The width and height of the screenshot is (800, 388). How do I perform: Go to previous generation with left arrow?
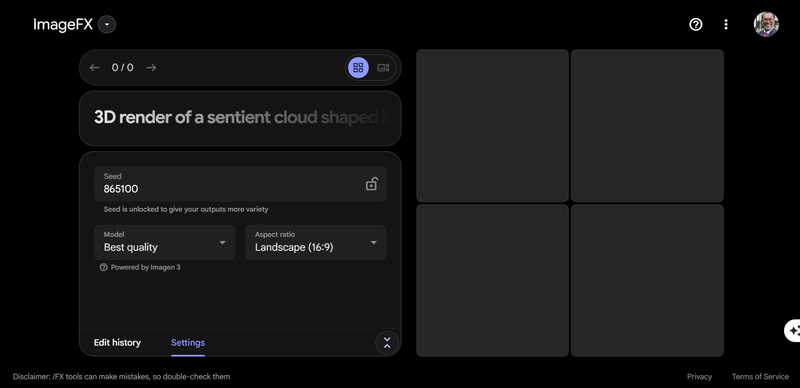pyautogui.click(x=94, y=67)
